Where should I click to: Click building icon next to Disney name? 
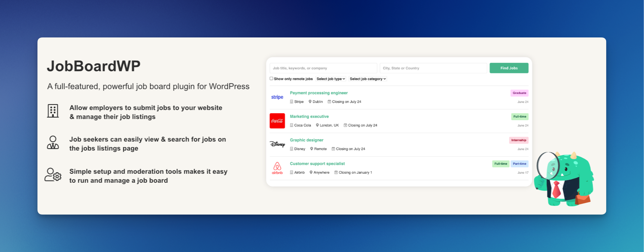(291, 149)
